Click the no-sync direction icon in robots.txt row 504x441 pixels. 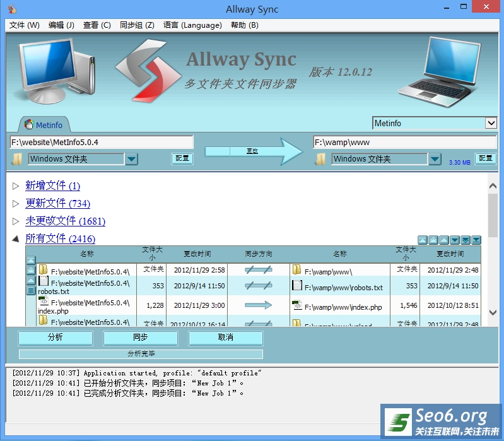pos(259,285)
